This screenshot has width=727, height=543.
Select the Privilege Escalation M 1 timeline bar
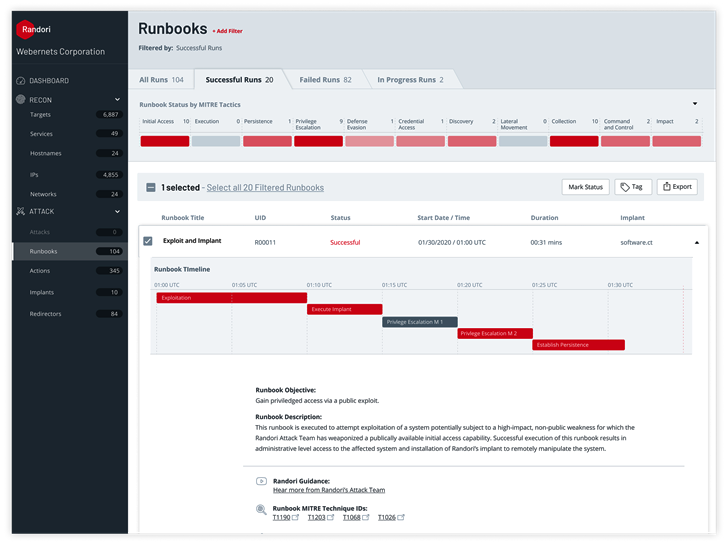pos(420,322)
